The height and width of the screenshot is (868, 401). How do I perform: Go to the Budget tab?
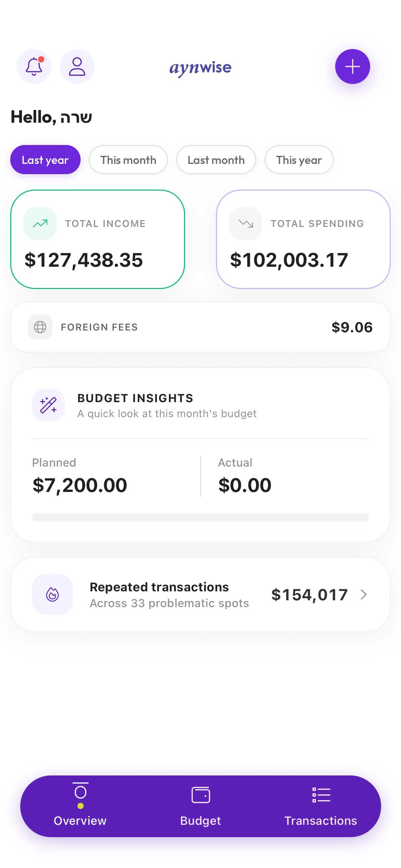(x=200, y=806)
